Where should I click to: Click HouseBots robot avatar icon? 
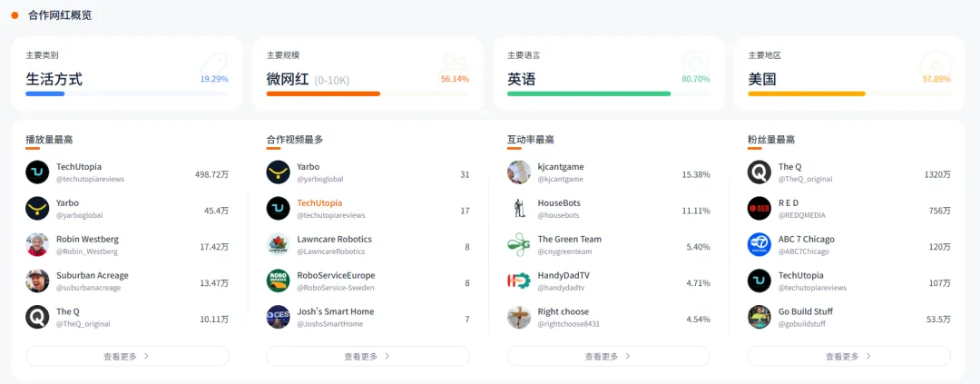(x=518, y=208)
